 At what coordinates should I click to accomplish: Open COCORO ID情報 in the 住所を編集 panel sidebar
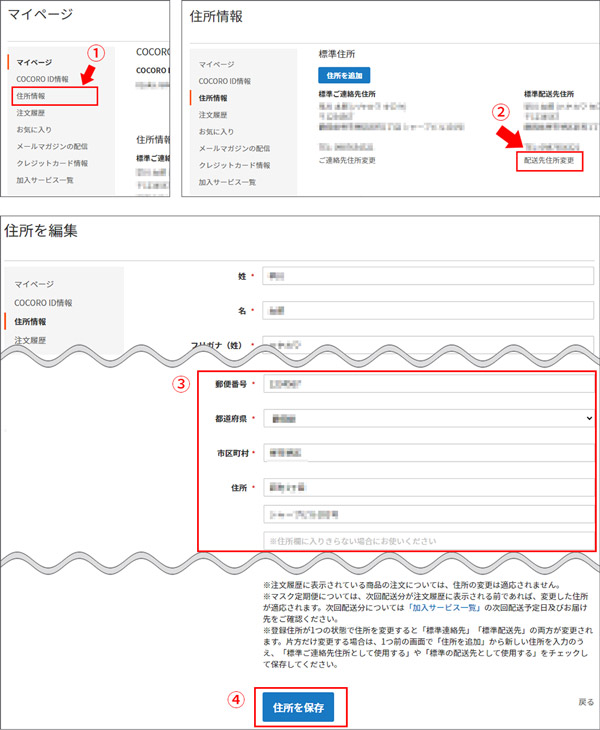[42, 302]
